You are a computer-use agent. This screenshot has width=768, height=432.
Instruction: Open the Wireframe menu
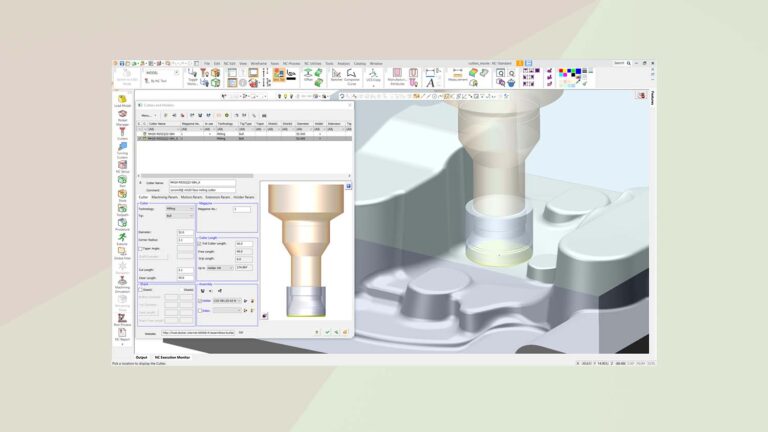click(x=259, y=64)
